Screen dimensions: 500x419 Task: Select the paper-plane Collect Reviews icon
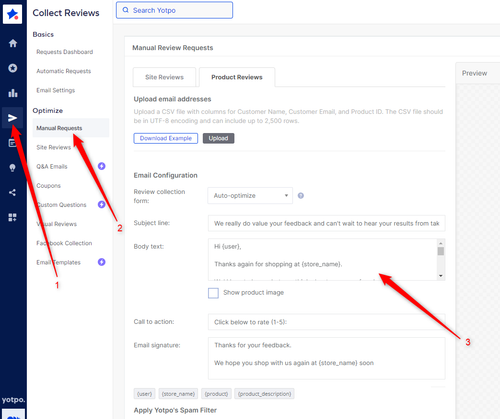pyautogui.click(x=12, y=118)
